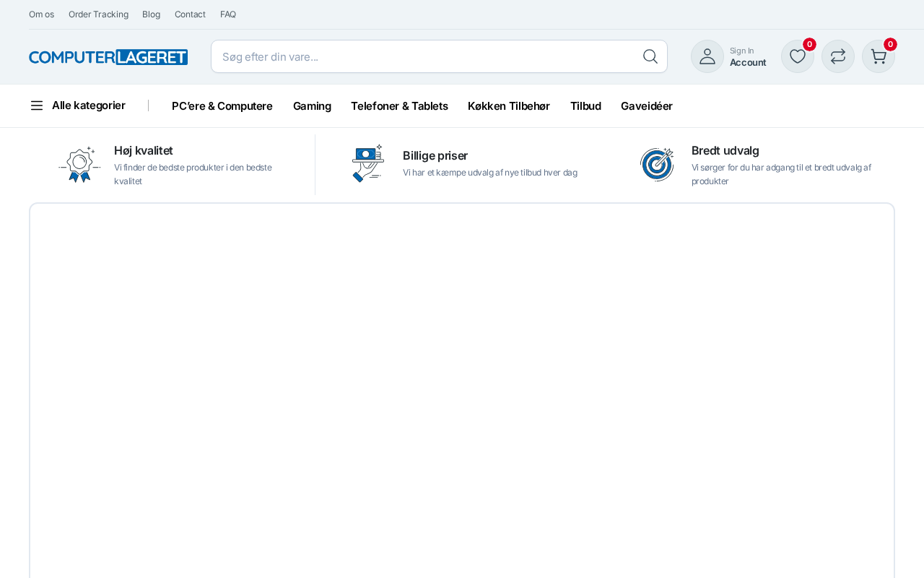Visit the FAQ page link
This screenshot has width=924, height=578.
pyautogui.click(x=228, y=14)
